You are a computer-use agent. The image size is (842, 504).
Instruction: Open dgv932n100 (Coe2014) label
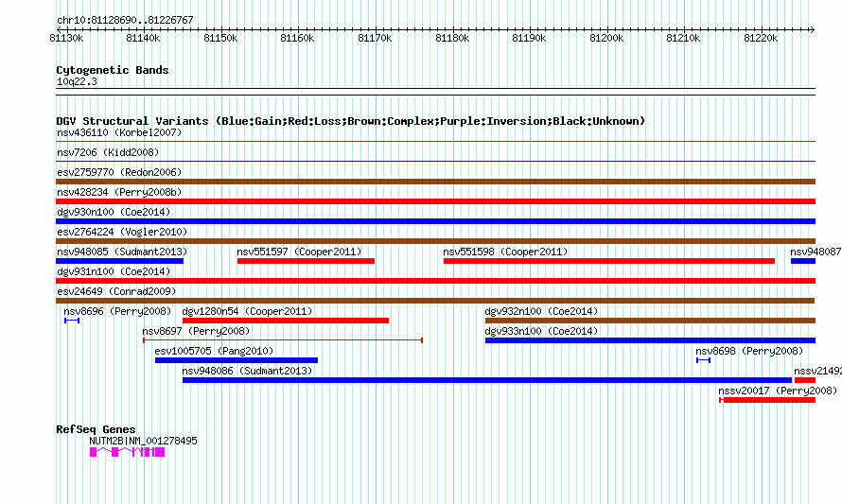click(541, 311)
